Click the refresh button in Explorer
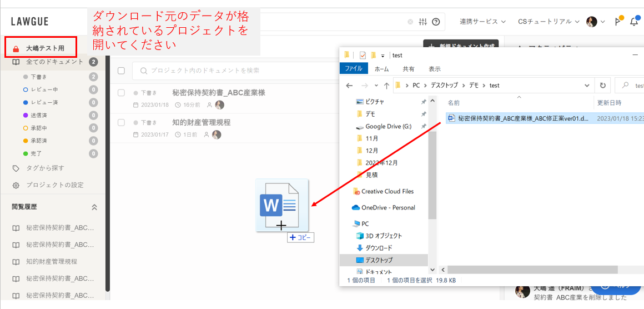The image size is (644, 309). tap(602, 86)
